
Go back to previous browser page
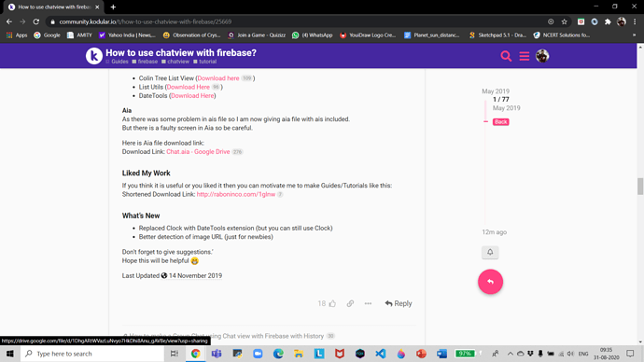pyautogui.click(x=9, y=21)
